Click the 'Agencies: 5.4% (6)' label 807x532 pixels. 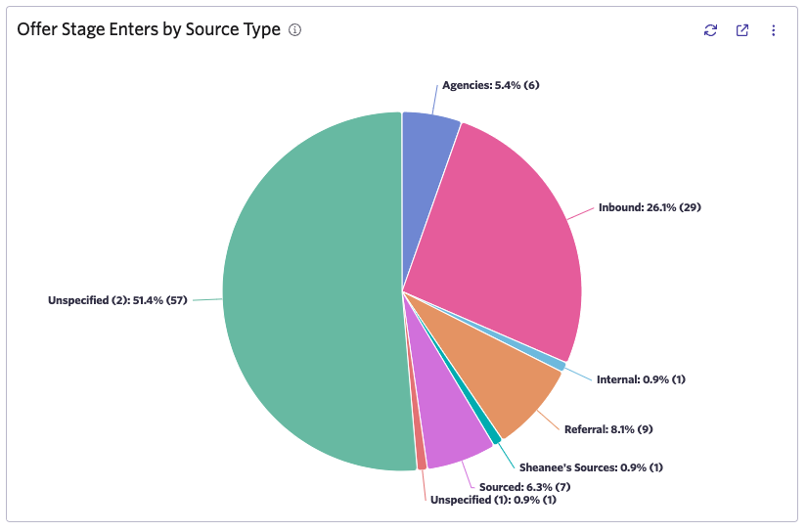pos(490,85)
